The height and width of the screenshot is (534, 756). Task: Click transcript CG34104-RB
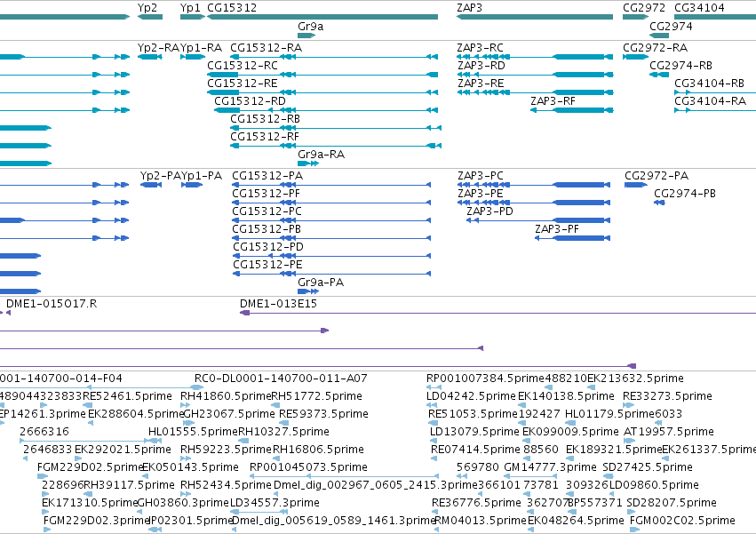coord(709,84)
